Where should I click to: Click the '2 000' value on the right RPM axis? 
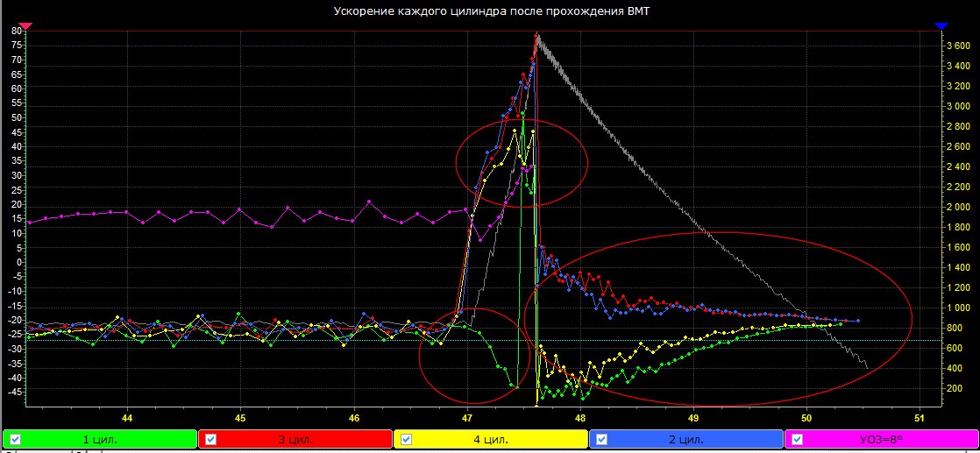pos(958,207)
